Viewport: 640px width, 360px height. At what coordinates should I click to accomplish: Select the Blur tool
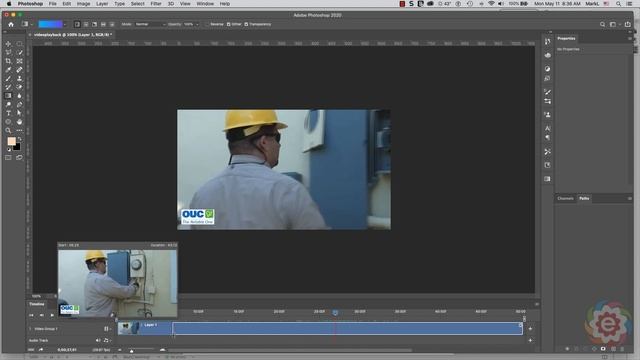[19, 96]
